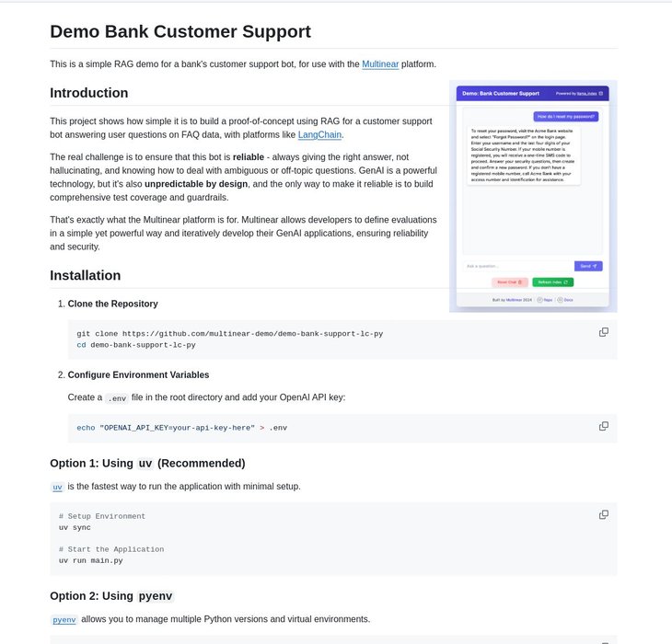Open the pyenv link under Option 2
Image resolution: width=672 pixels, height=644 pixels.
pyautogui.click(x=64, y=620)
